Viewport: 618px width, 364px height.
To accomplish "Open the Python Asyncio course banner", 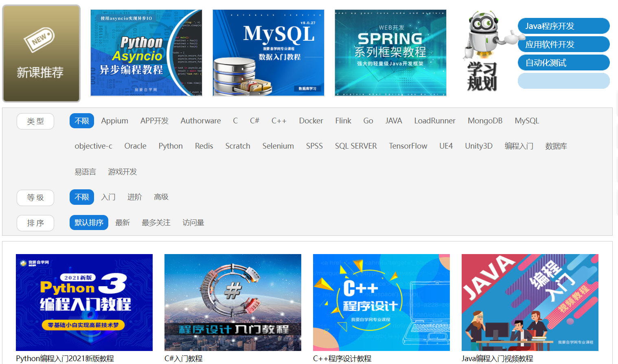I will [x=146, y=53].
